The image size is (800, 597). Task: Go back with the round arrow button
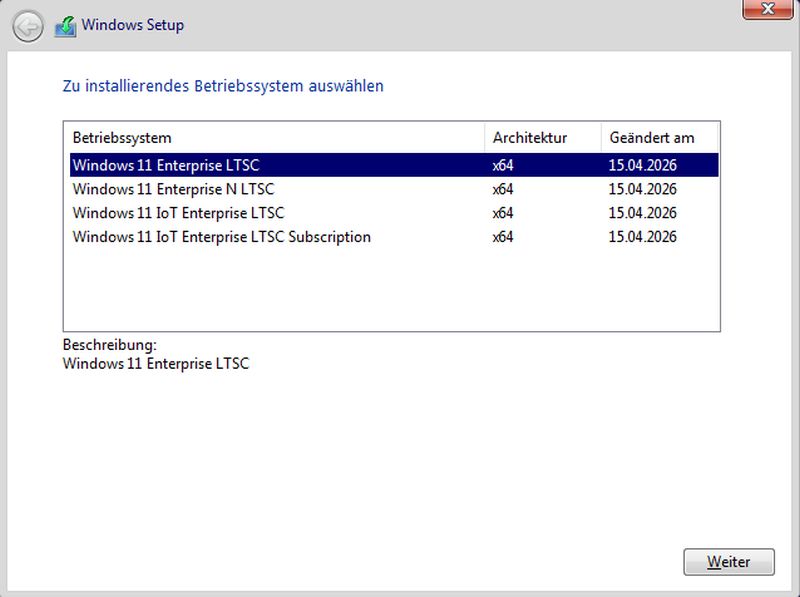tap(28, 26)
